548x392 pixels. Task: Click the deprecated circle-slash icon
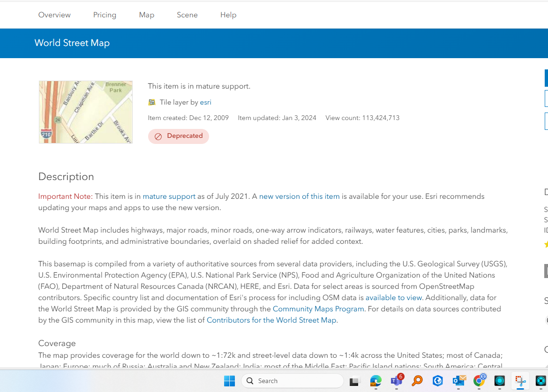coord(158,136)
